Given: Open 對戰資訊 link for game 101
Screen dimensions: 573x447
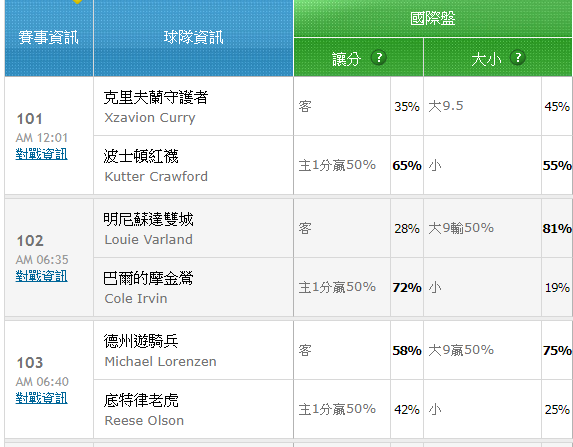Looking at the screenshot, I should pyautogui.click(x=41, y=154).
